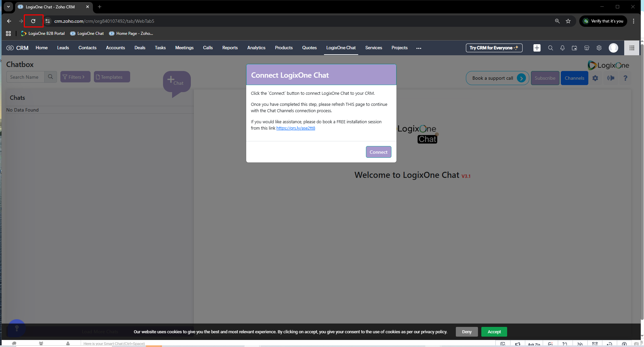
Task: Go back using the browser back arrow
Action: (x=9, y=21)
